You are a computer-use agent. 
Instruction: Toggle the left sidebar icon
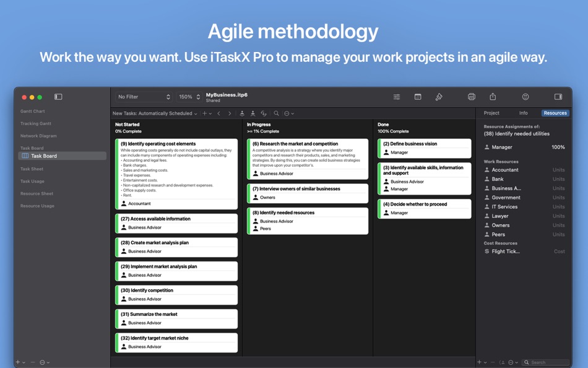tap(58, 97)
